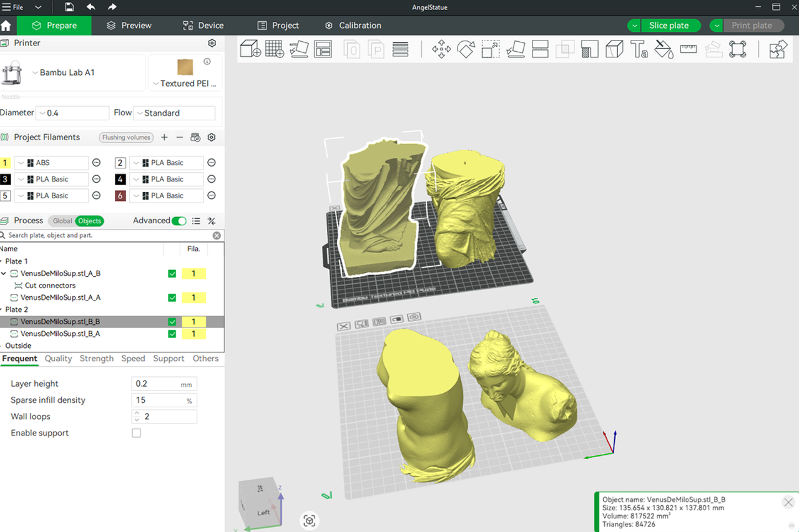Open the Assembly view puzzle icon
799x532 pixels.
coord(778,49)
